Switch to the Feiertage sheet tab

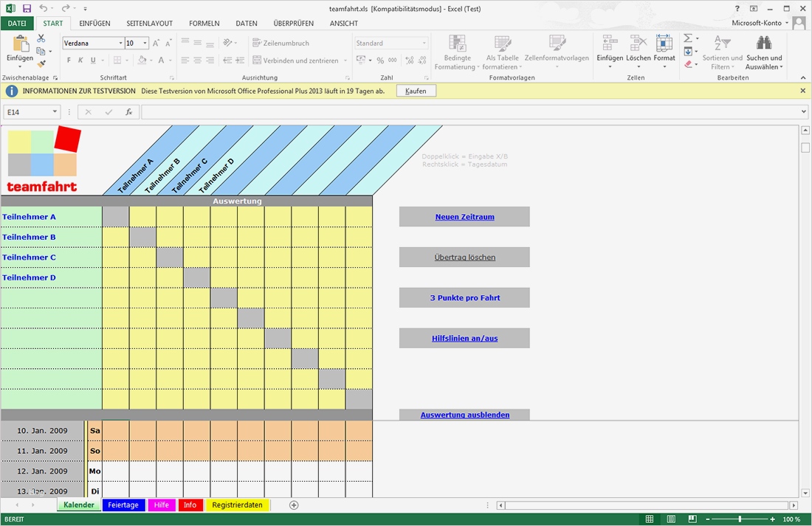pos(123,505)
